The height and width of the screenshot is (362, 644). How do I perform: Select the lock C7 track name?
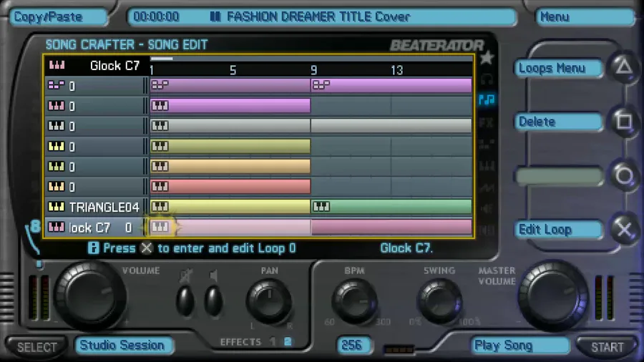[89, 228]
